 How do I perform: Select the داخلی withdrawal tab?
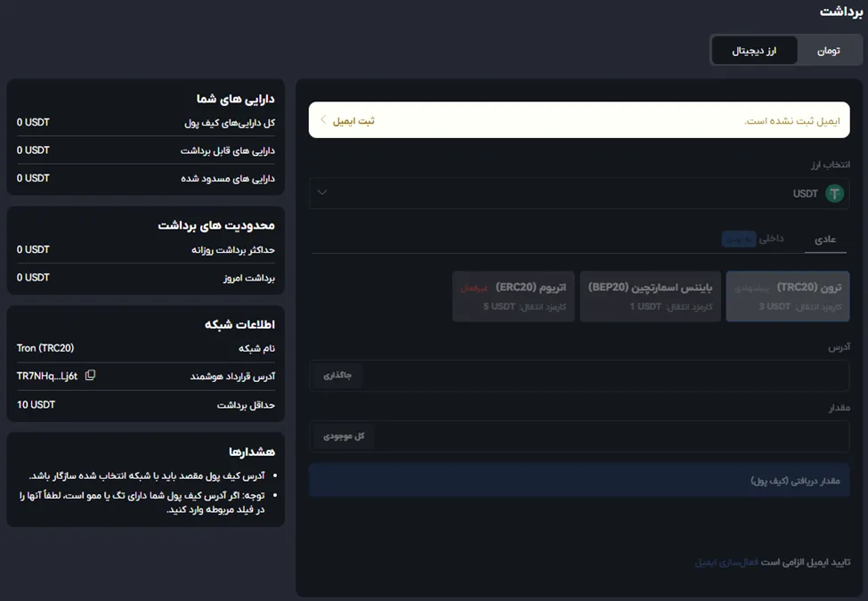[771, 239]
